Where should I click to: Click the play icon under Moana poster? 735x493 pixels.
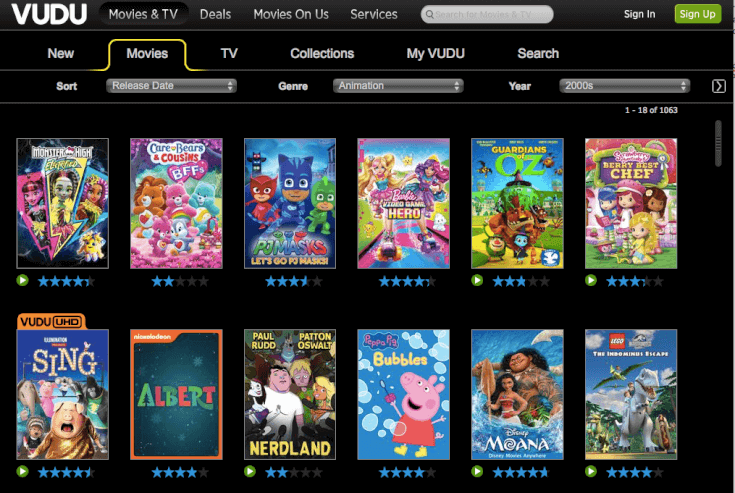[477, 471]
